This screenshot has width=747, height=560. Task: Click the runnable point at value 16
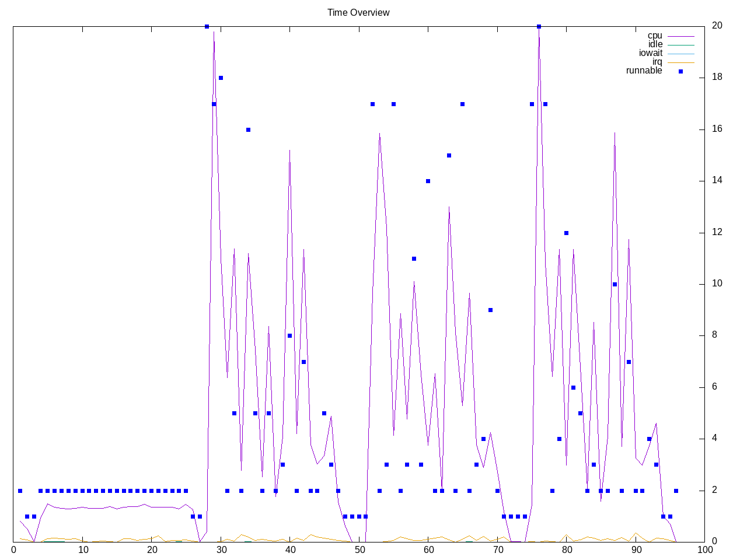(248, 129)
